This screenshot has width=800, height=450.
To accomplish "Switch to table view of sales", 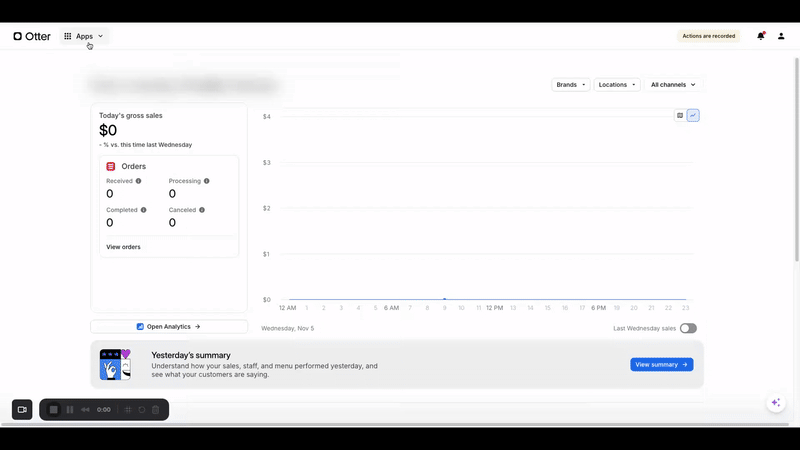I will click(680, 115).
